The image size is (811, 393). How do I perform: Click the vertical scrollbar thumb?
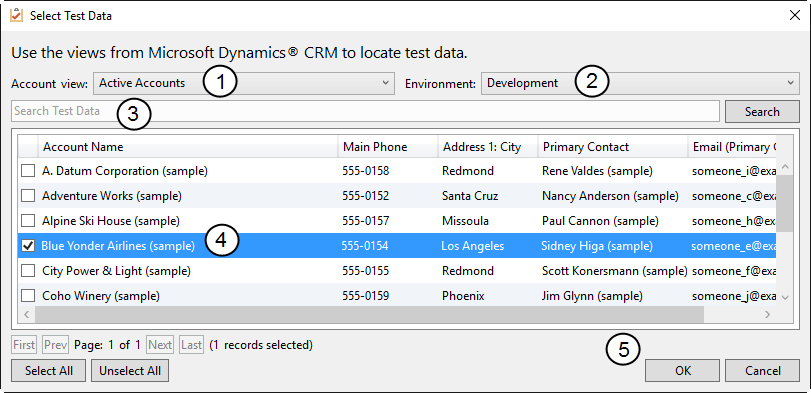tap(785, 203)
